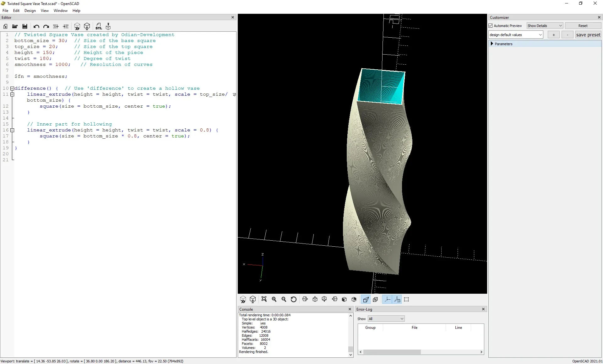Run Preview from the editor toolbar
This screenshot has height=364, width=603.
tap(77, 26)
